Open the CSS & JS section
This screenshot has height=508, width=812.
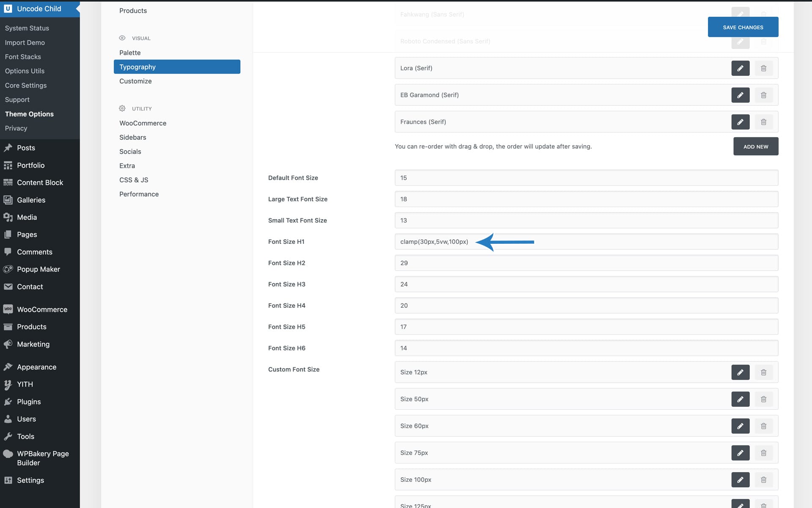[x=134, y=180]
